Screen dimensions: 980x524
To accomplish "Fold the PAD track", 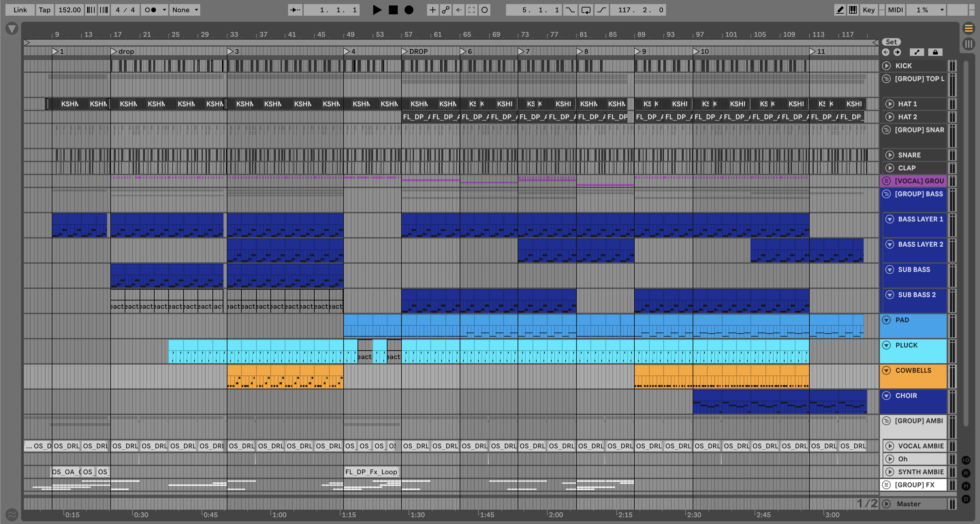I will click(x=886, y=320).
